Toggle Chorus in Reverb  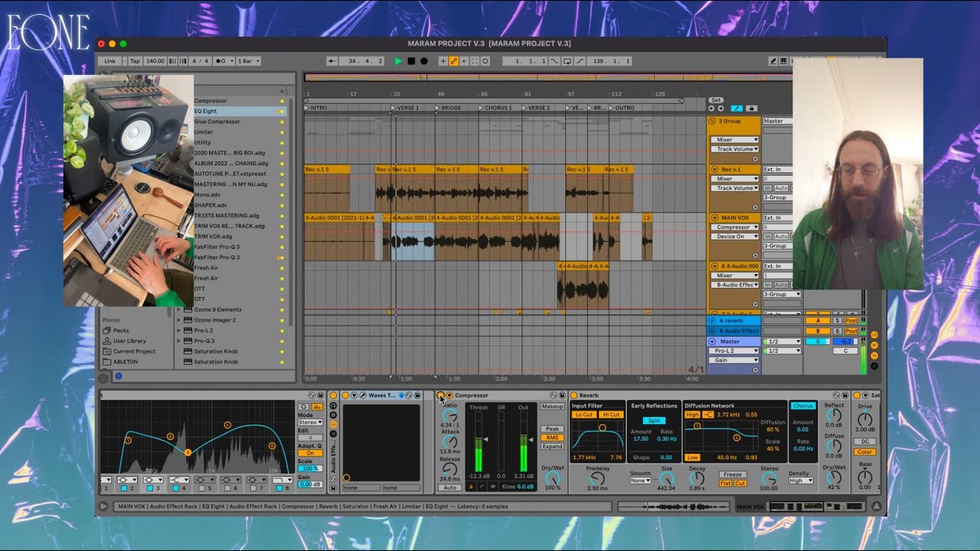tap(803, 406)
